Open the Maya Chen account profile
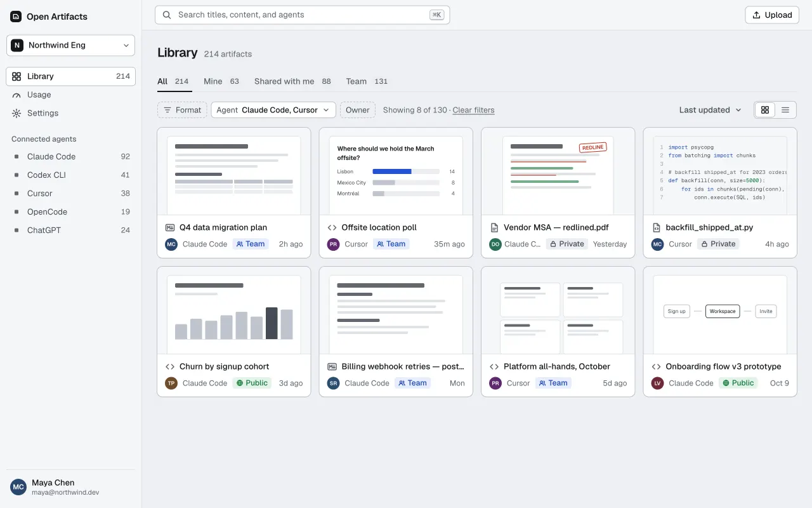This screenshot has height=508, width=812. click(x=70, y=487)
